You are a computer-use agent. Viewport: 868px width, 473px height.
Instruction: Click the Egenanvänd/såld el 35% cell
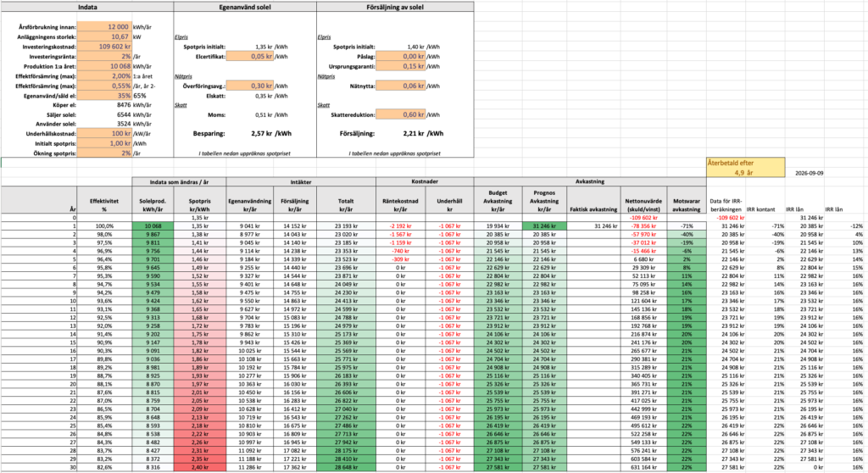click(104, 95)
